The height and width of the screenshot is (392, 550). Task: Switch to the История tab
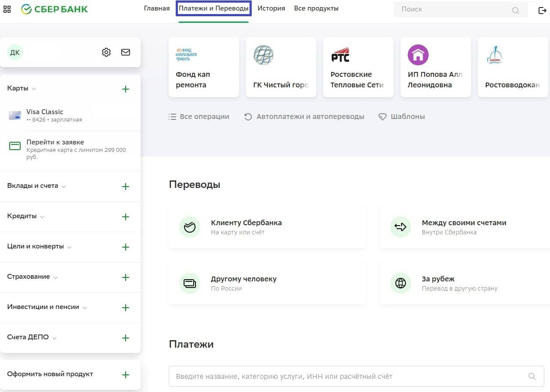(x=271, y=8)
